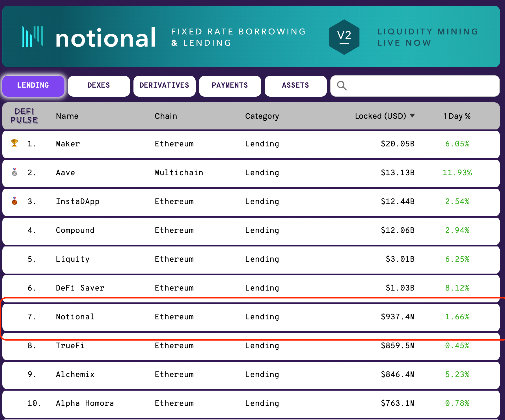The width and height of the screenshot is (505, 420).
Task: Open the DeFi Saver name
Action: (80, 288)
